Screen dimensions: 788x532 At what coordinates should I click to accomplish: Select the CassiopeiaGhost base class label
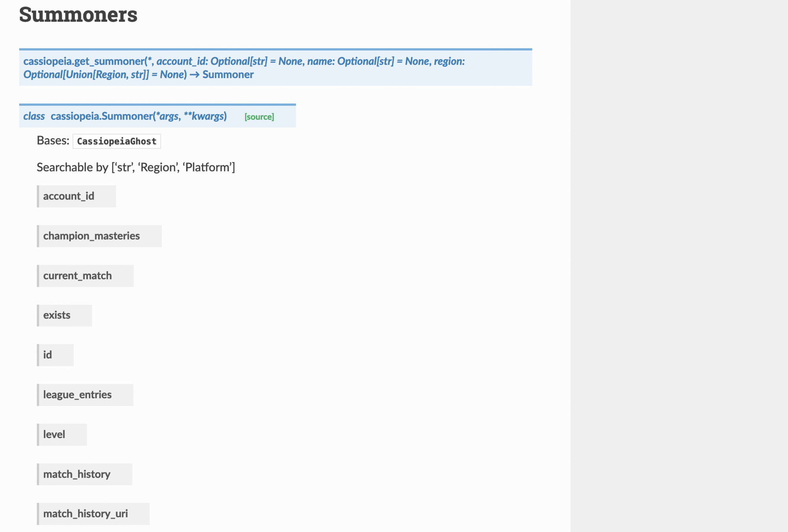pyautogui.click(x=117, y=141)
